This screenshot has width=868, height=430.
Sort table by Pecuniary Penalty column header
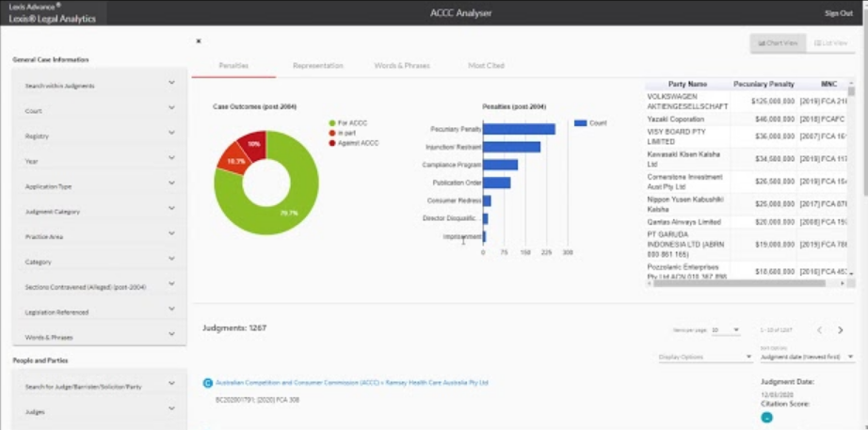[764, 84]
